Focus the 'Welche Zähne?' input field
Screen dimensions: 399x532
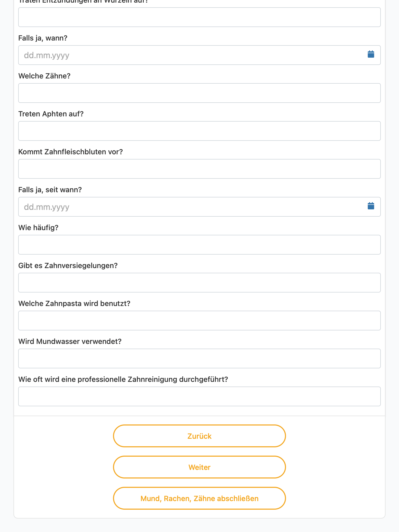pyautogui.click(x=199, y=93)
